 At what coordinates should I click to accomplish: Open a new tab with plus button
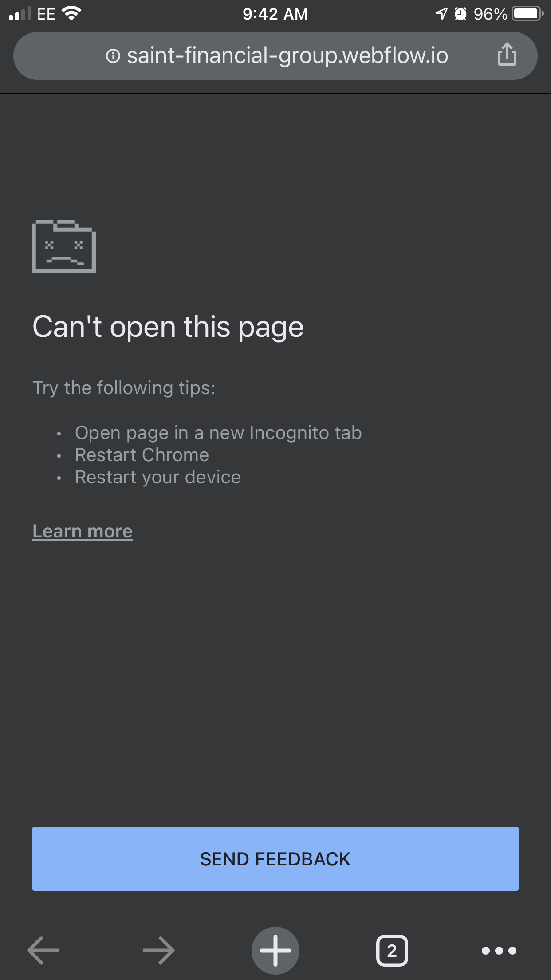275,950
